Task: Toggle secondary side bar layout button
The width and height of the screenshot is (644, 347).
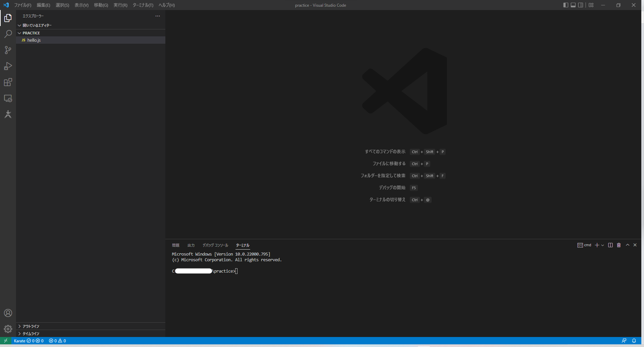Action: (581, 5)
